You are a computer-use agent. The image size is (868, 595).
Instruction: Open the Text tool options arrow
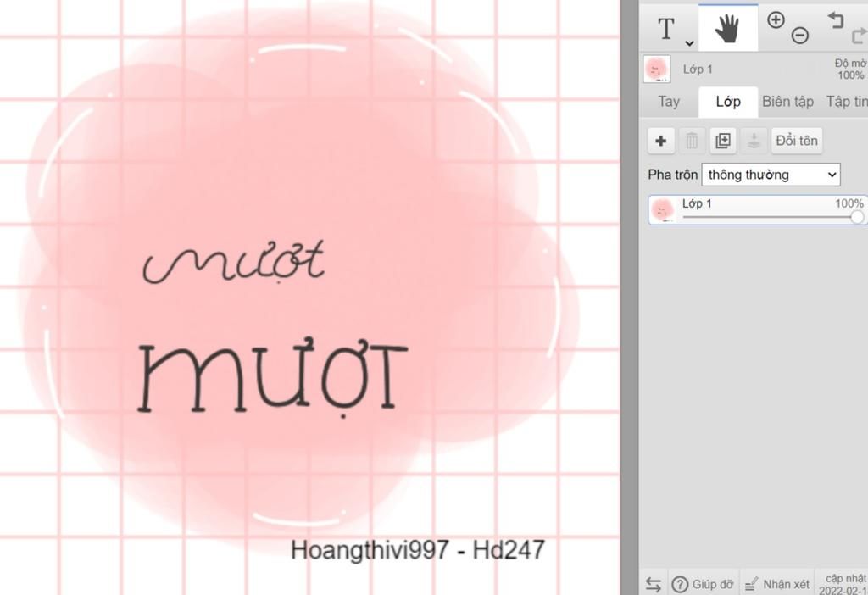pyautogui.click(x=689, y=43)
